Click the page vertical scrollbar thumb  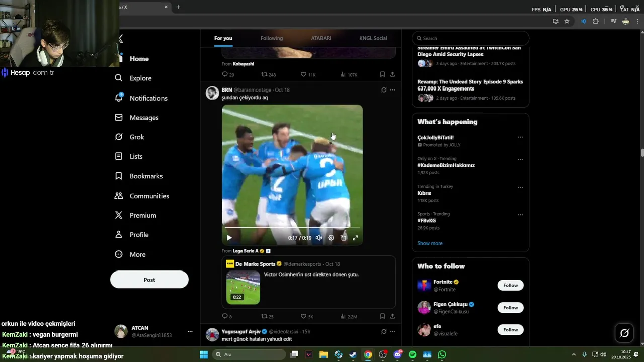[x=641, y=153]
